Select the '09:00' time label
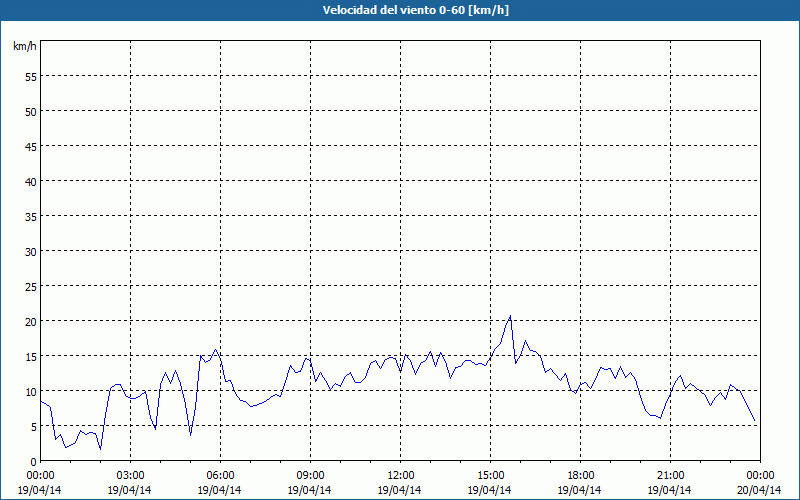The width and height of the screenshot is (800, 500). point(310,476)
